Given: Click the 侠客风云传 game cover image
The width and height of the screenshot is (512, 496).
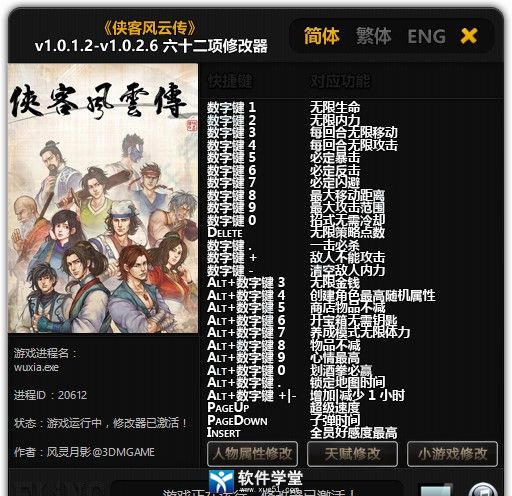Looking at the screenshot, I should tap(103, 198).
